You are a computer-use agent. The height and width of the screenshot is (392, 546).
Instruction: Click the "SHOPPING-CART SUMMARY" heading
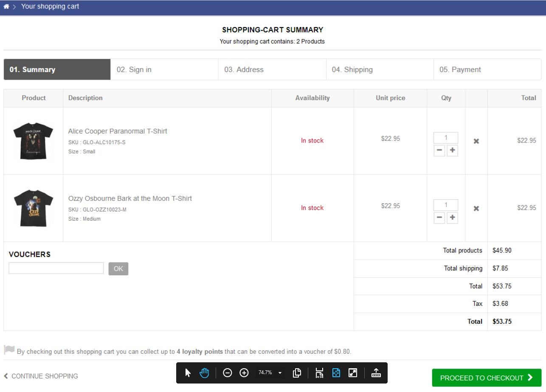click(x=273, y=30)
